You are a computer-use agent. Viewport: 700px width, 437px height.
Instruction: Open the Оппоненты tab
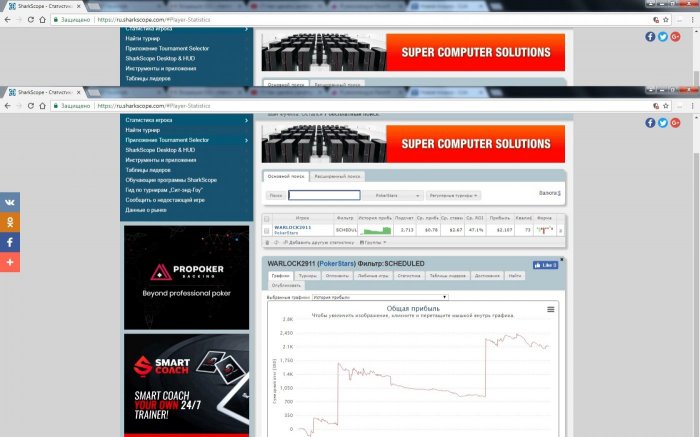coord(337,276)
